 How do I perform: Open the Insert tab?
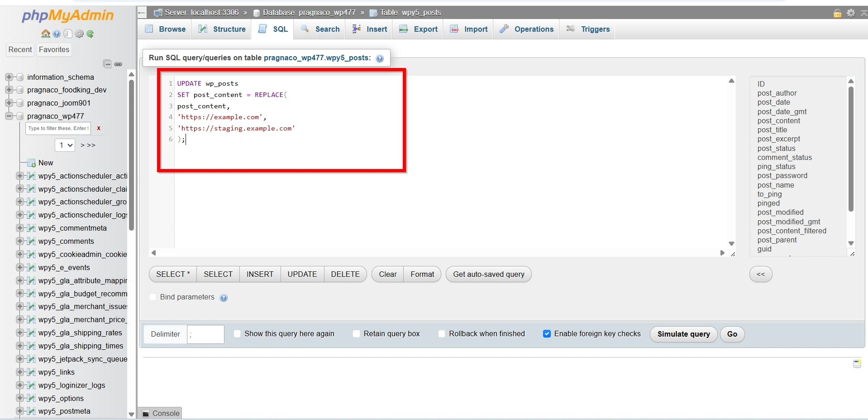(x=369, y=29)
